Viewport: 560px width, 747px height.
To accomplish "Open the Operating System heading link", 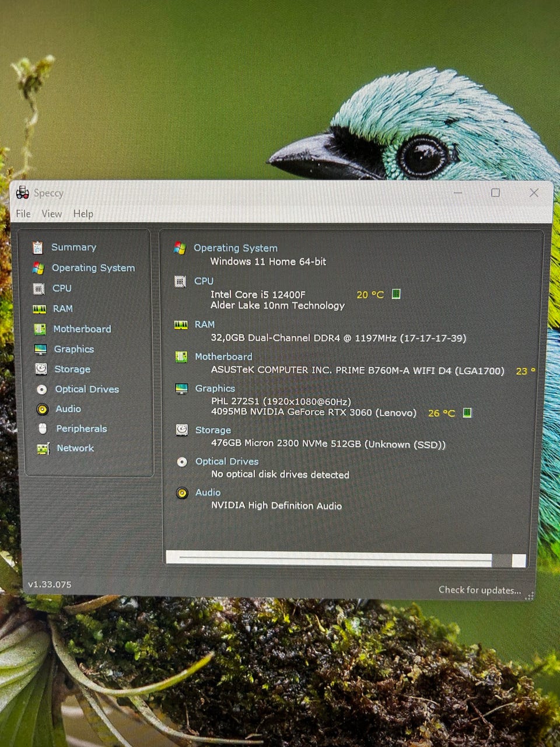I will click(x=236, y=248).
